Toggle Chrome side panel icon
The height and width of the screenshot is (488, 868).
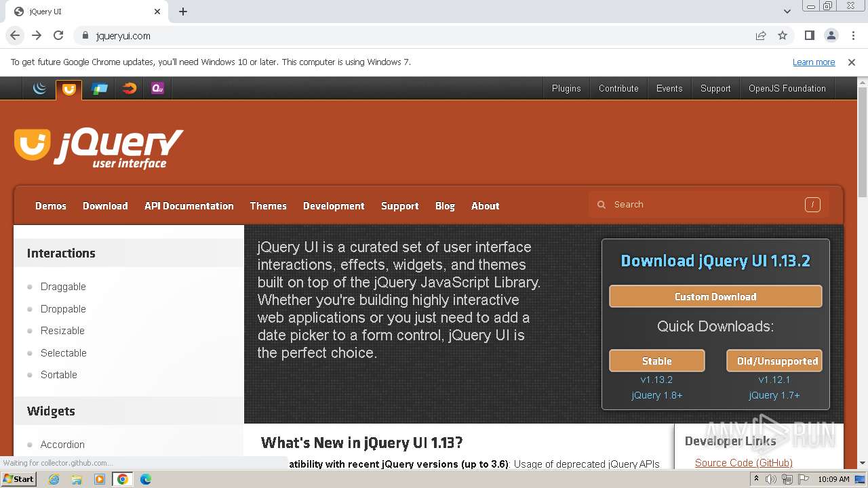809,36
